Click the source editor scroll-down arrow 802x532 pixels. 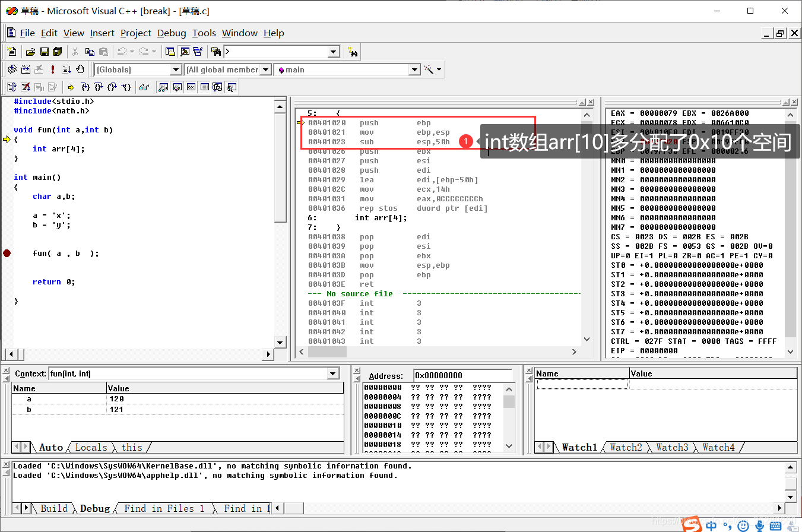pos(280,342)
